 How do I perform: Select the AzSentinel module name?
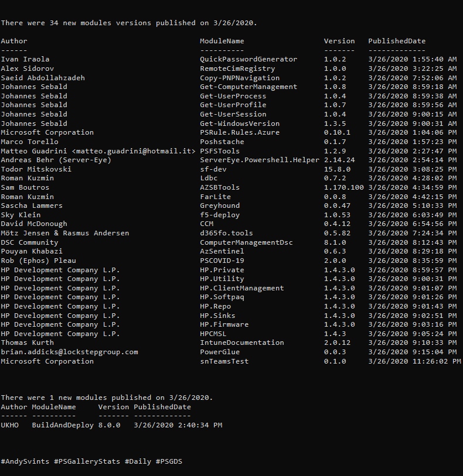(x=222, y=251)
